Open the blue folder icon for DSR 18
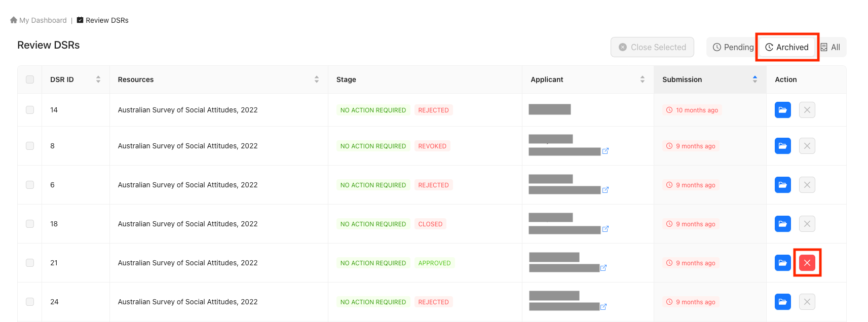This screenshot has height=322, width=868. point(782,224)
